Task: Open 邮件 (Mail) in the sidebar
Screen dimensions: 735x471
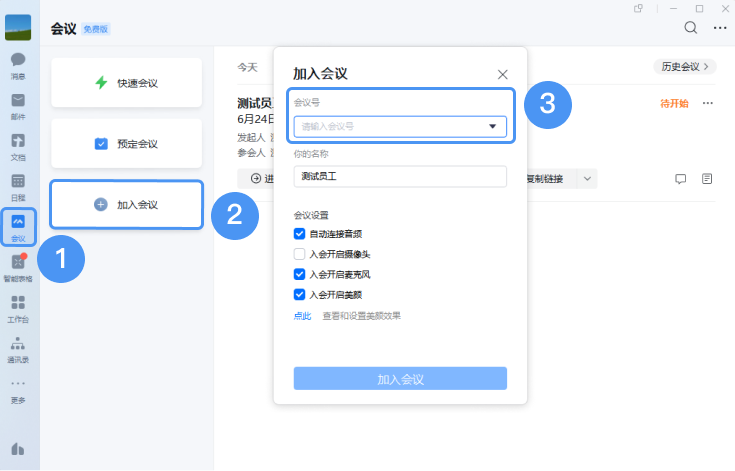Action: pos(18,105)
